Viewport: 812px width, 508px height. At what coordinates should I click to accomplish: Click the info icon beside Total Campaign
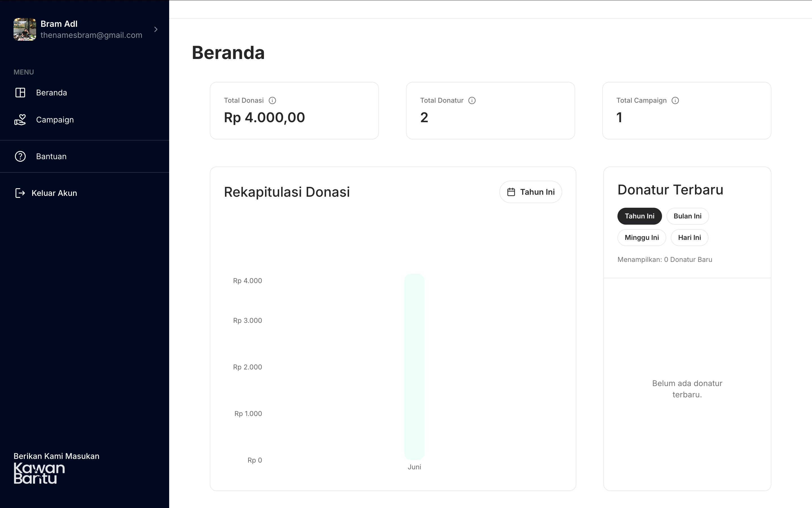coord(675,100)
